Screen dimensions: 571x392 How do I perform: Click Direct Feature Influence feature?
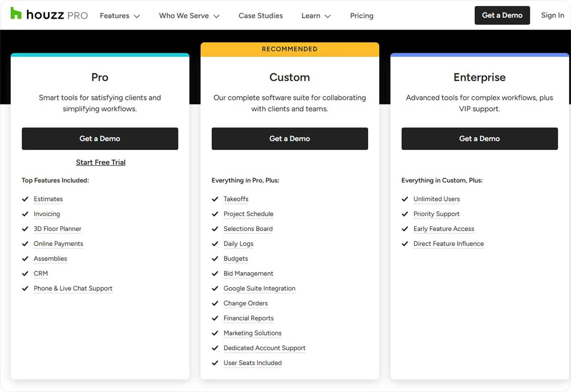click(x=449, y=244)
